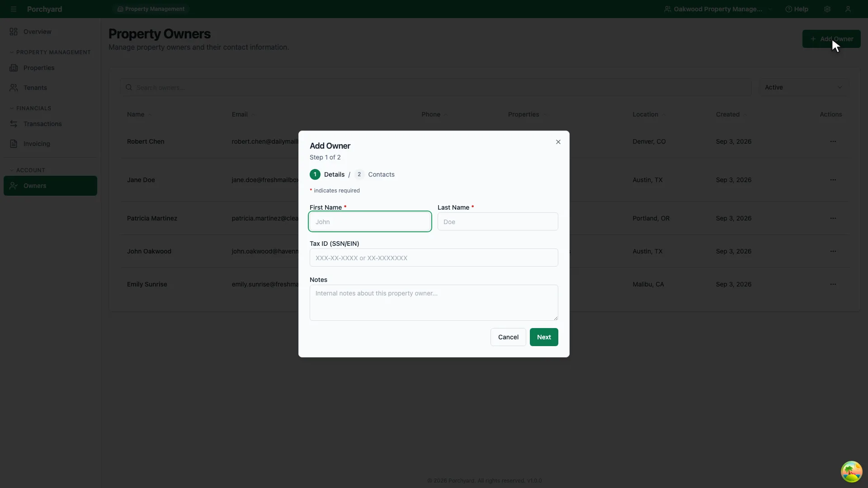The image size is (868, 488).
Task: Select the Robert Chen name cell
Action: pos(146,141)
